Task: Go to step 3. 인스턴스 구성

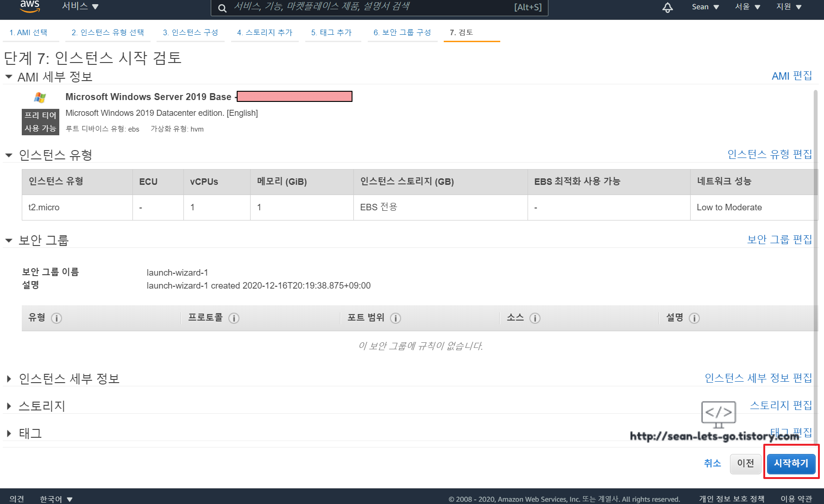Action: 190,32
